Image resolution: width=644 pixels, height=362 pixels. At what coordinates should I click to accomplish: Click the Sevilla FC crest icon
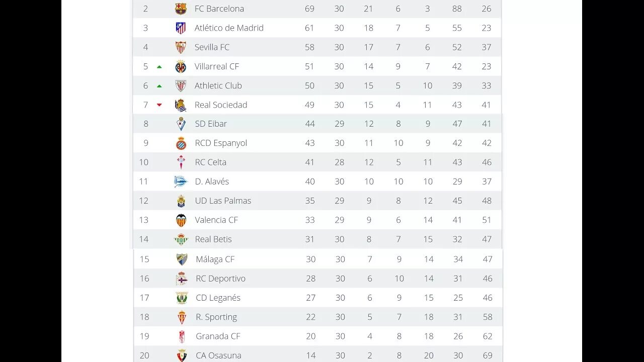[x=181, y=47]
